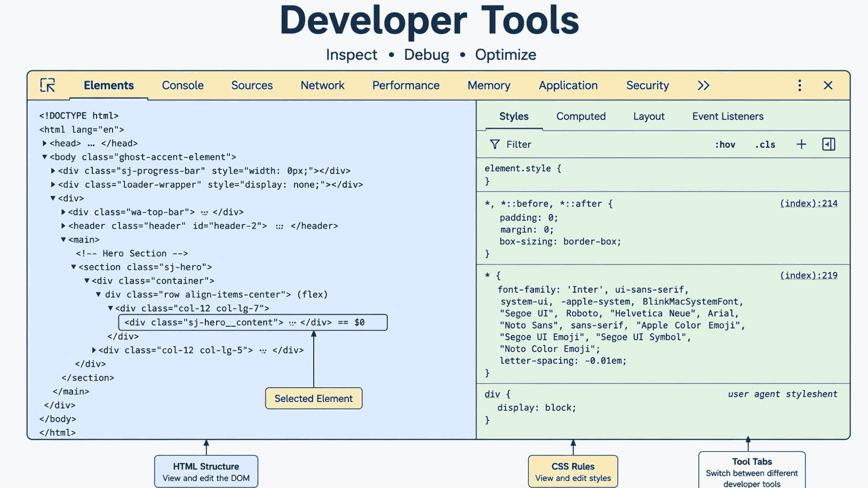
Task: Open the Sources tab
Action: [x=252, y=85]
